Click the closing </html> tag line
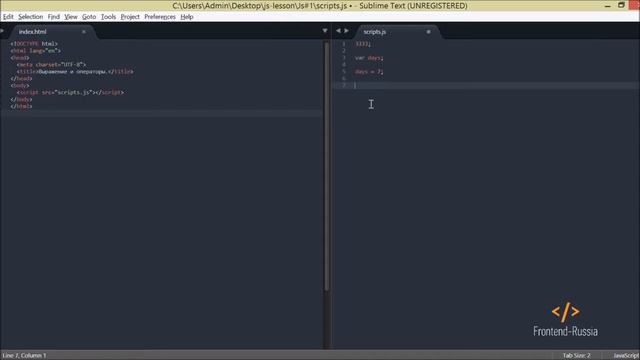This screenshot has width=640, height=360. coord(21,106)
